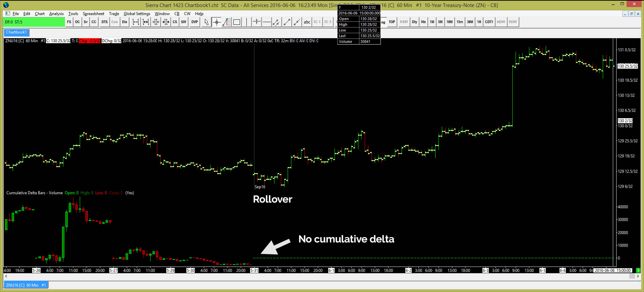
Task: Select the Chartbook1 tab
Action: click(x=16, y=32)
